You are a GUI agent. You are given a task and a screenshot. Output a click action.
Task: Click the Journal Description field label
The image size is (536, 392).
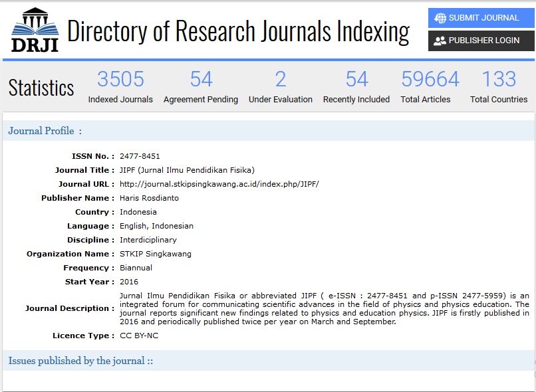pos(69,308)
